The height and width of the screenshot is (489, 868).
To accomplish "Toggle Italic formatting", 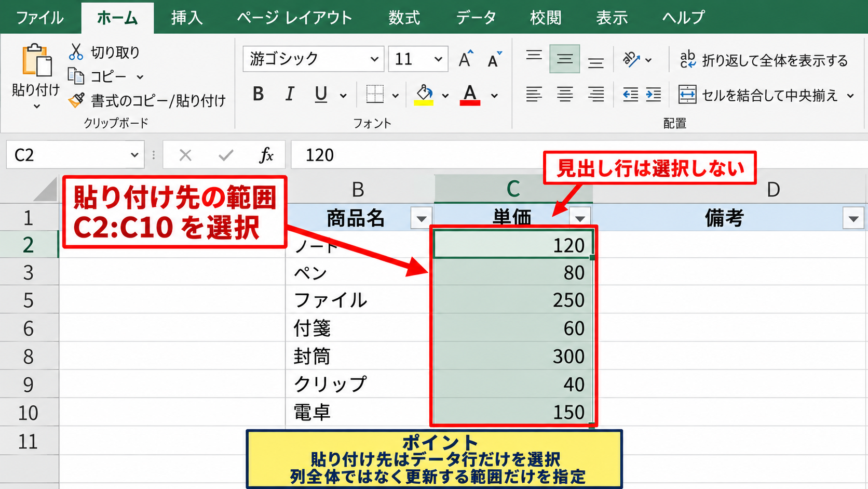I will point(290,95).
